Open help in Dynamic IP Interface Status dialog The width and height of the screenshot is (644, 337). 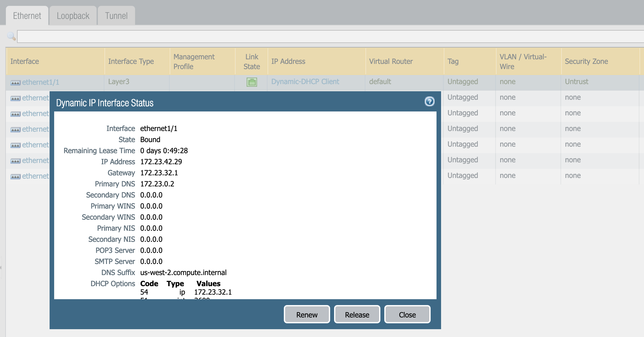pyautogui.click(x=429, y=102)
